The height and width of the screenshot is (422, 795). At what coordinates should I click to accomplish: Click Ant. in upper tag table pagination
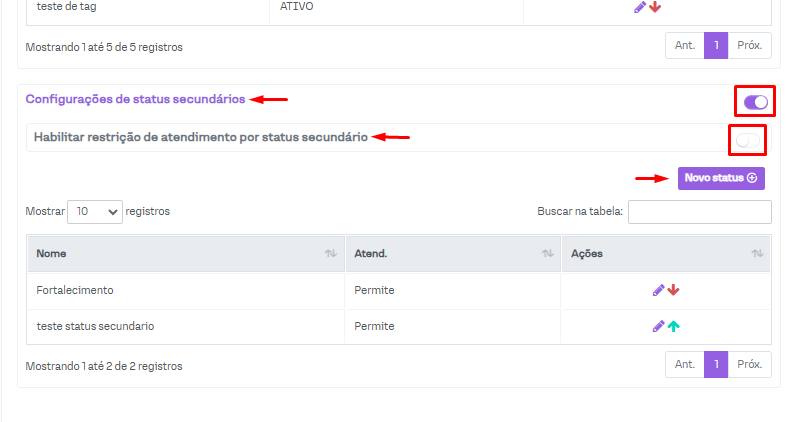[685, 46]
